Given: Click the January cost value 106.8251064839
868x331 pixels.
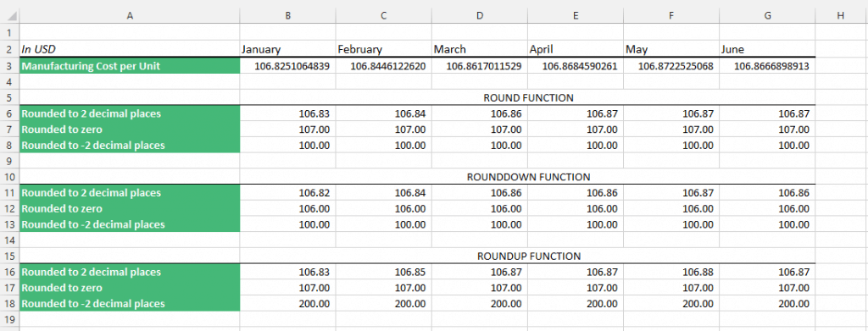Looking at the screenshot, I should click(288, 66).
